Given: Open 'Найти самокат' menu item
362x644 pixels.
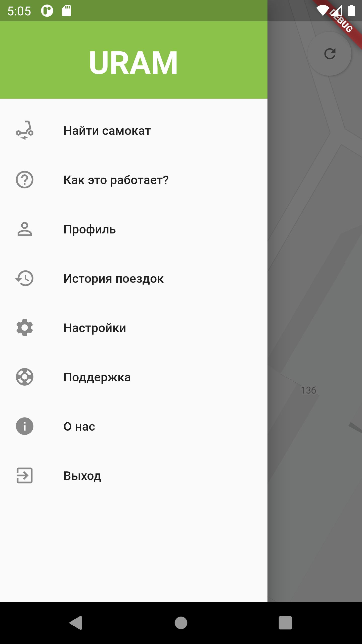Looking at the screenshot, I should [134, 131].
